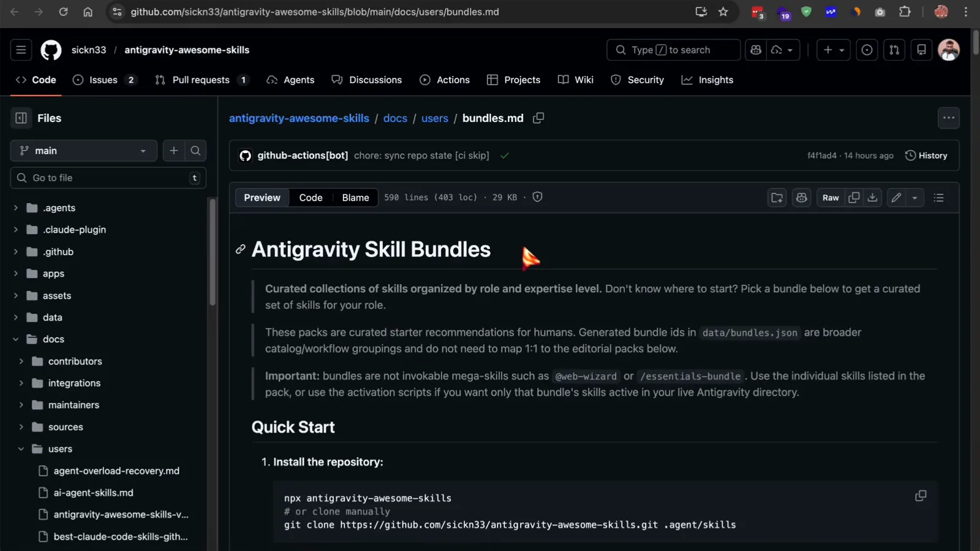
Task: Open the main branch selector dropdown
Action: [84, 151]
